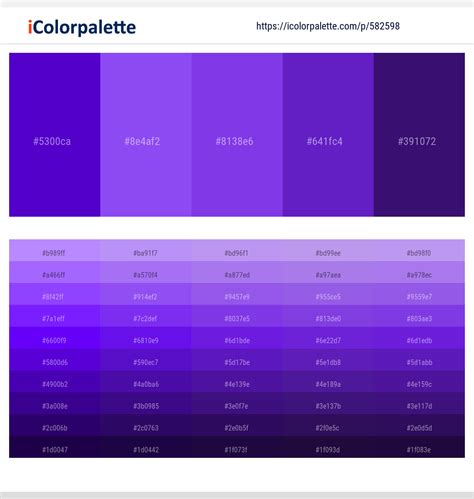Select the #ba91f7 shade cell

pos(146,250)
